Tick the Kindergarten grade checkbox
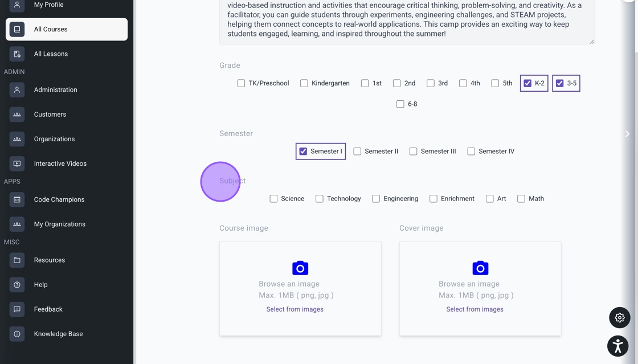 click(304, 83)
